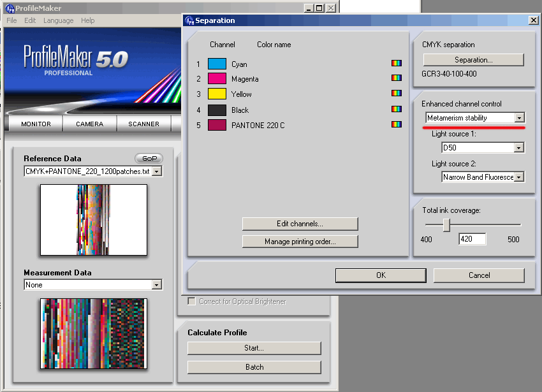The height and width of the screenshot is (392, 542).
Task: Click the Batch button
Action: 254,367
